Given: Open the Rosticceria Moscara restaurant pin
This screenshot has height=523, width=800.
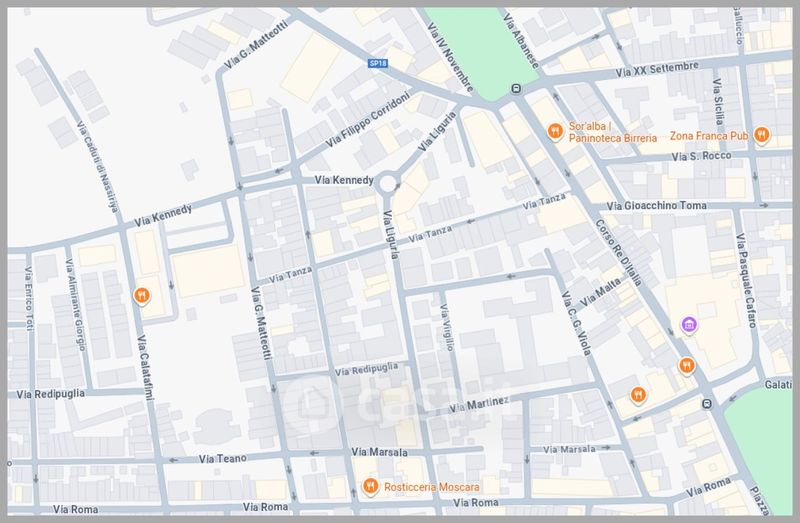Looking at the screenshot, I should pos(370,486).
